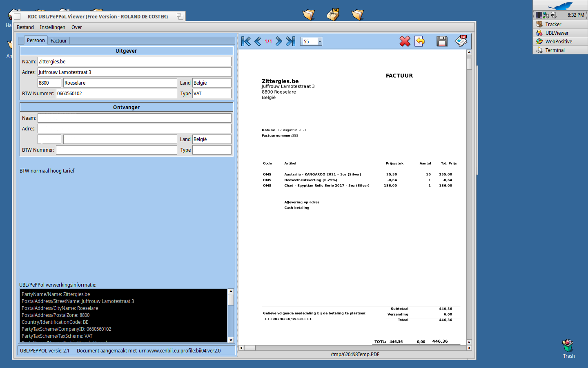
Task: Switch to Tracker in the Deskbar
Action: coord(560,25)
